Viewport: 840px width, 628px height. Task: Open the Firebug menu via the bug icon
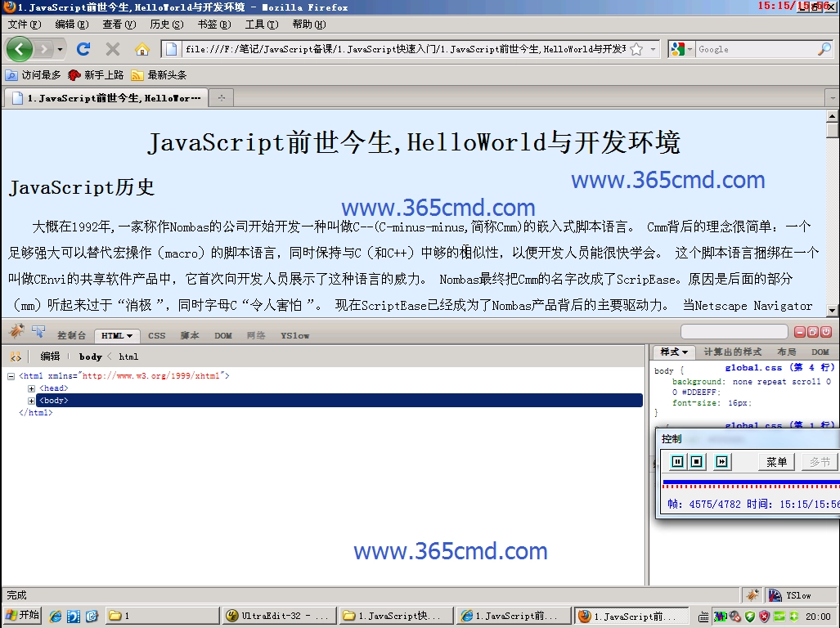tap(14, 332)
